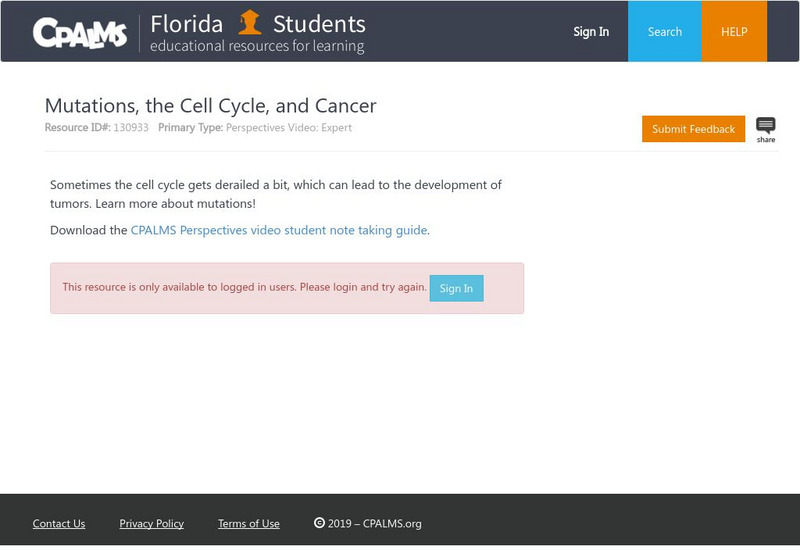Open the share speech-bubble icon
The width and height of the screenshot is (800, 550).
[x=765, y=128]
